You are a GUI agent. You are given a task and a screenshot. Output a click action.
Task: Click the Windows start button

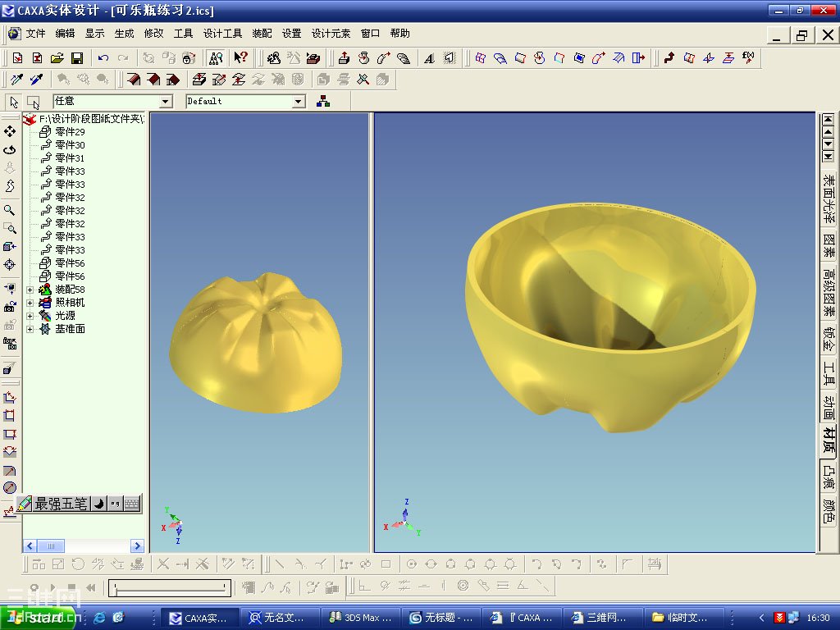click(38, 618)
